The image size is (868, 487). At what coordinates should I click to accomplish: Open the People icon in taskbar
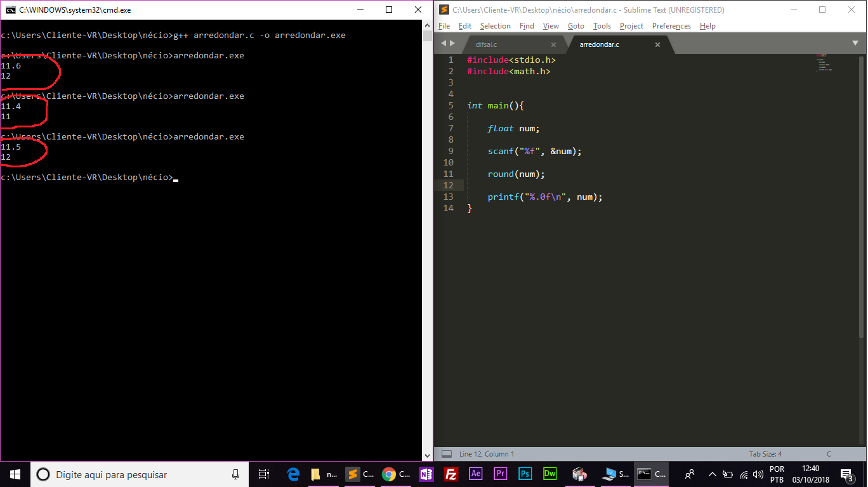pos(690,474)
